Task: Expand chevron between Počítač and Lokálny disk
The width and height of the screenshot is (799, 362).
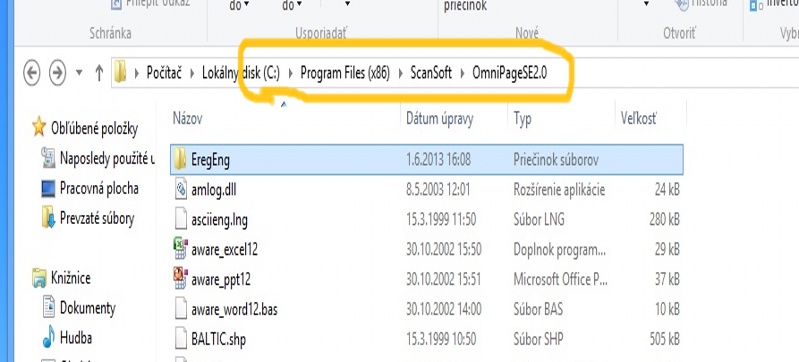Action: (192, 73)
